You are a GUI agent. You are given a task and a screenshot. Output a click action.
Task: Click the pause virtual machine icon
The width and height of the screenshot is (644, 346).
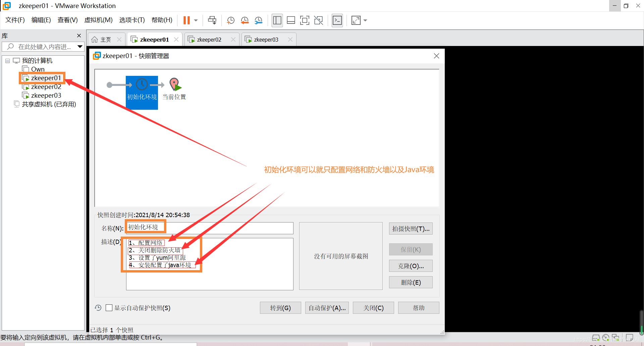coord(186,20)
